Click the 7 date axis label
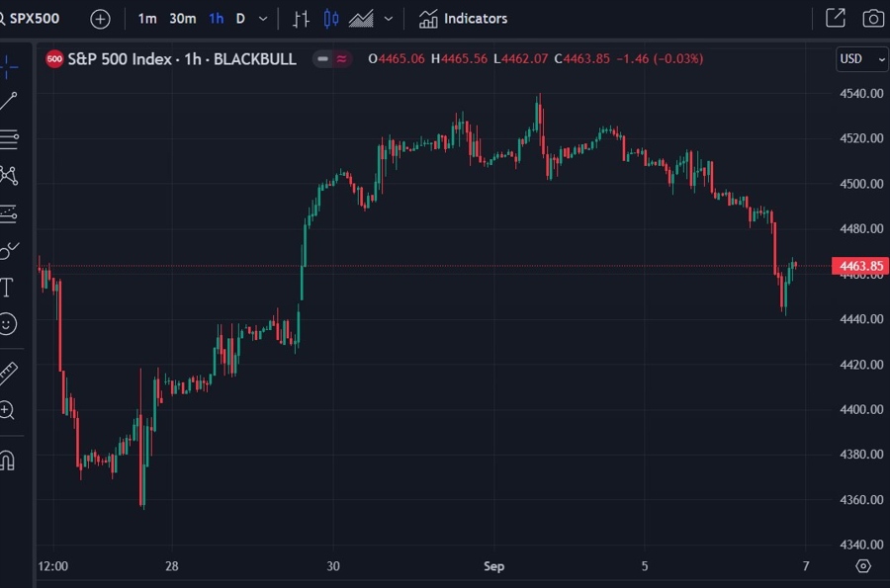 (806, 566)
